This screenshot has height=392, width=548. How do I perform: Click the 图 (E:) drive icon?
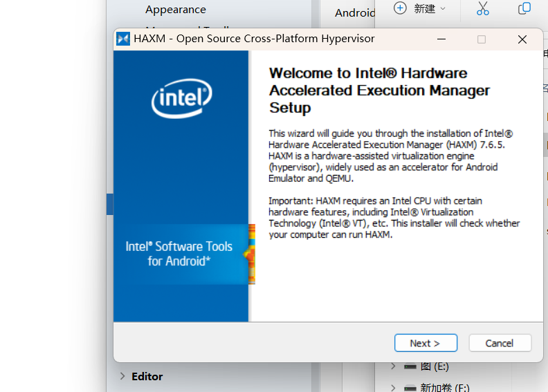pyautogui.click(x=410, y=366)
